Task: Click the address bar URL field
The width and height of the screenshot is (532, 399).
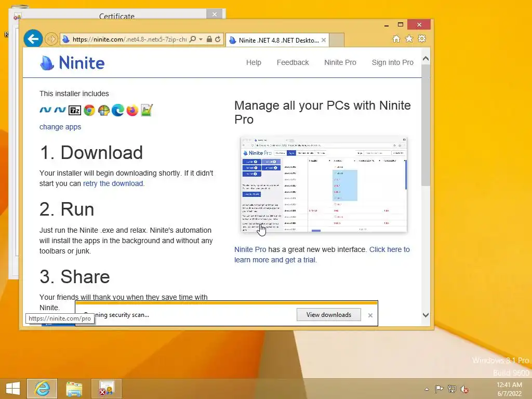Action: (x=129, y=39)
